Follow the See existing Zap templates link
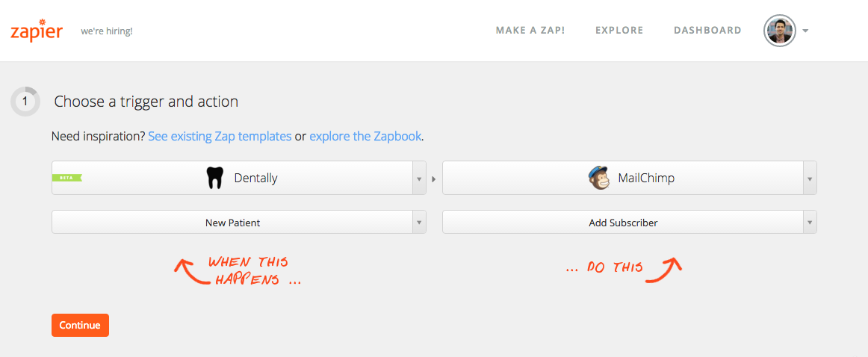868x357 pixels. pyautogui.click(x=220, y=136)
